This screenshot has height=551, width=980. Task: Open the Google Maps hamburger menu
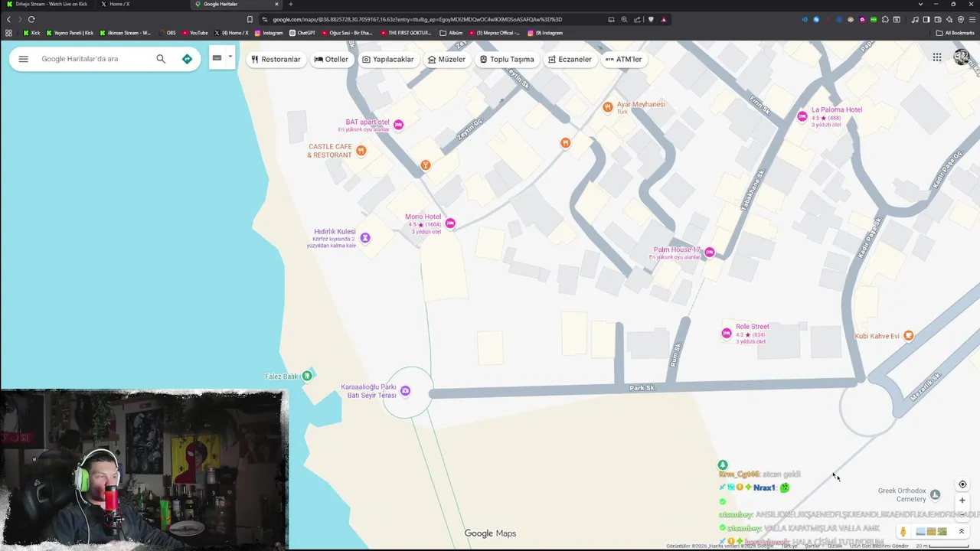pyautogui.click(x=23, y=59)
